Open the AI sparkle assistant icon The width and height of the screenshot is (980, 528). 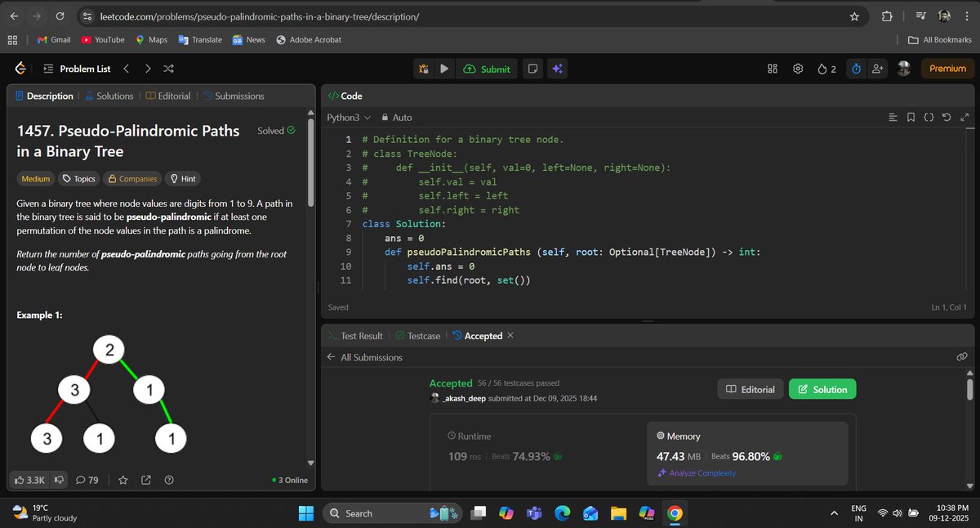point(557,69)
